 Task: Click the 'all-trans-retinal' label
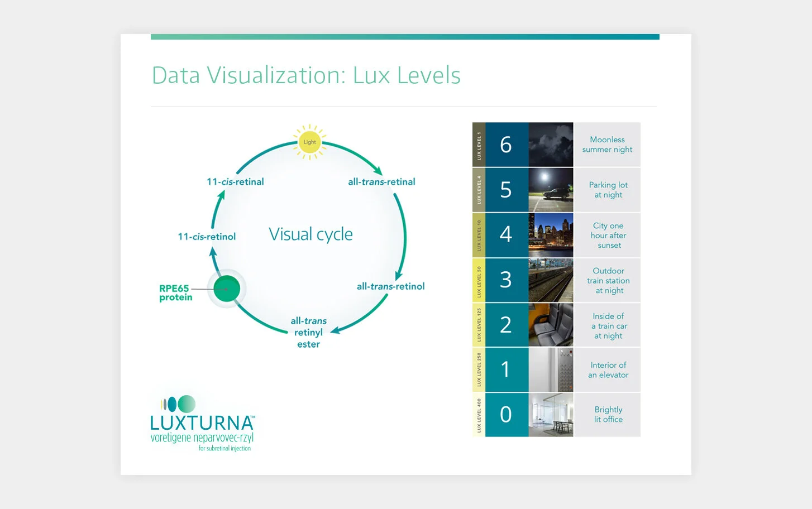[381, 182]
